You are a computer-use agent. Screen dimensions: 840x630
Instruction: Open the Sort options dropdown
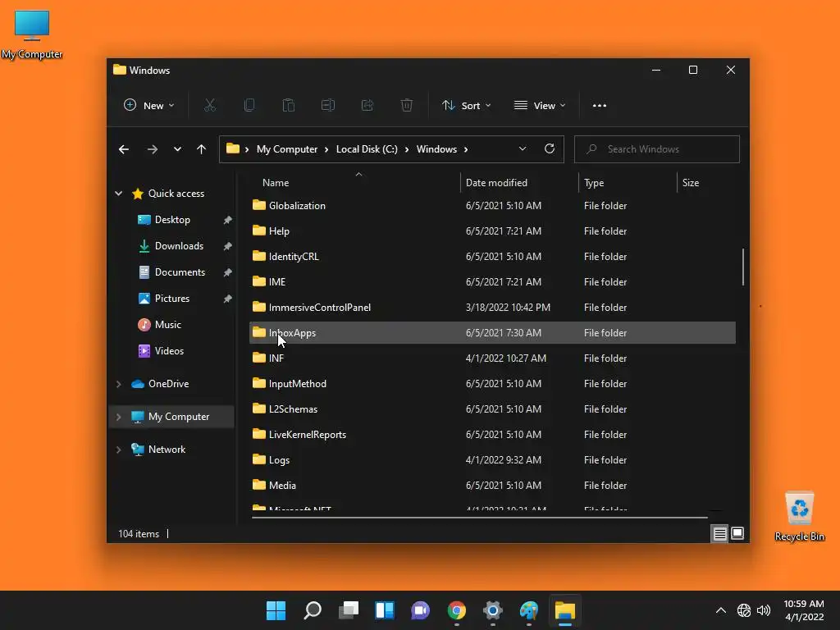[466, 106]
